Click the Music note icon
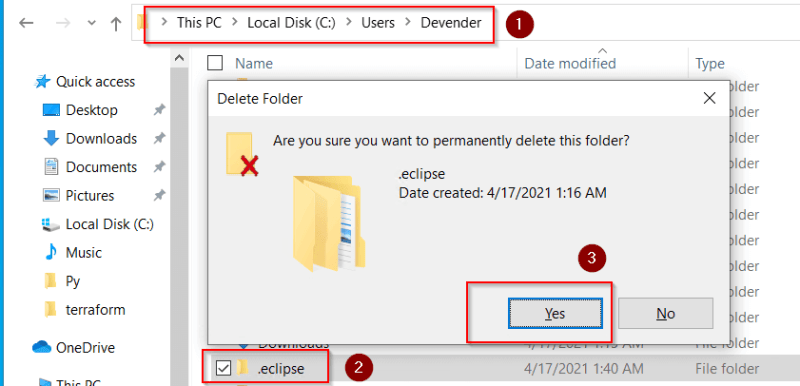800x386 pixels. (51, 252)
